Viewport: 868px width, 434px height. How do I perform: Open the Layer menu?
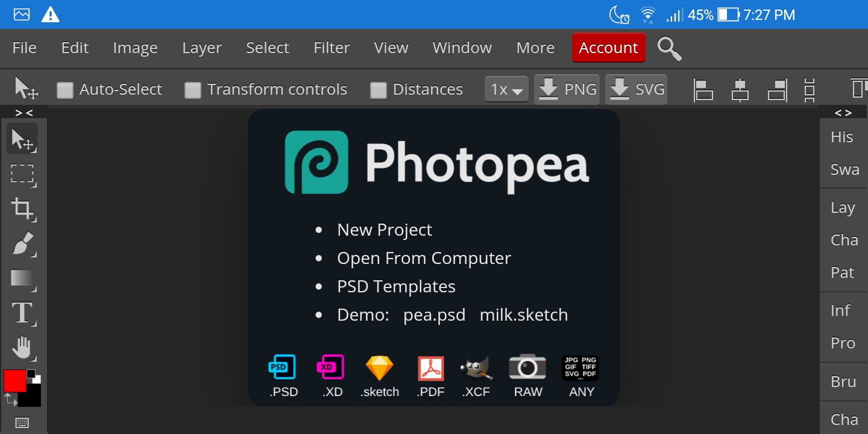(x=202, y=48)
